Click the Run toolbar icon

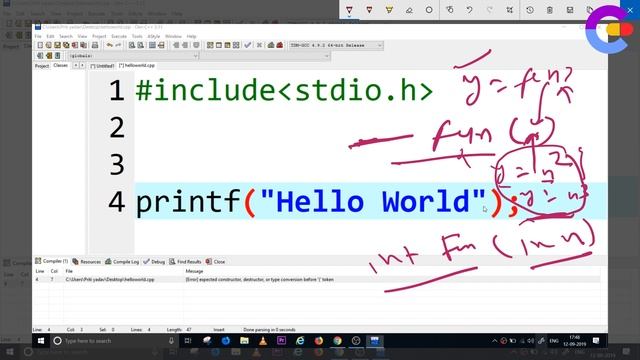(x=219, y=45)
